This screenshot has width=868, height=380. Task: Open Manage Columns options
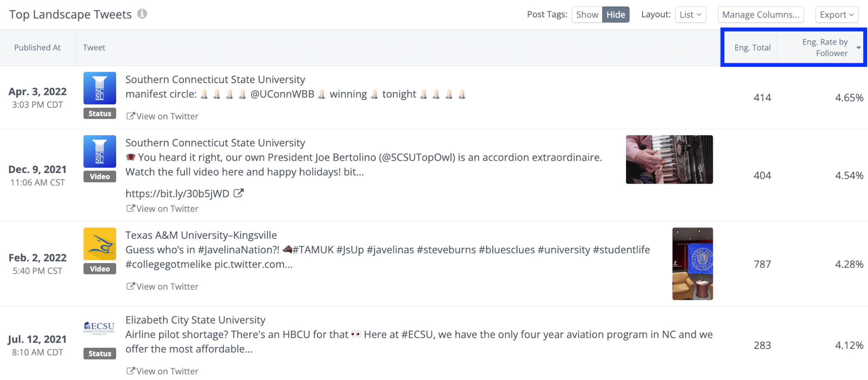[760, 14]
